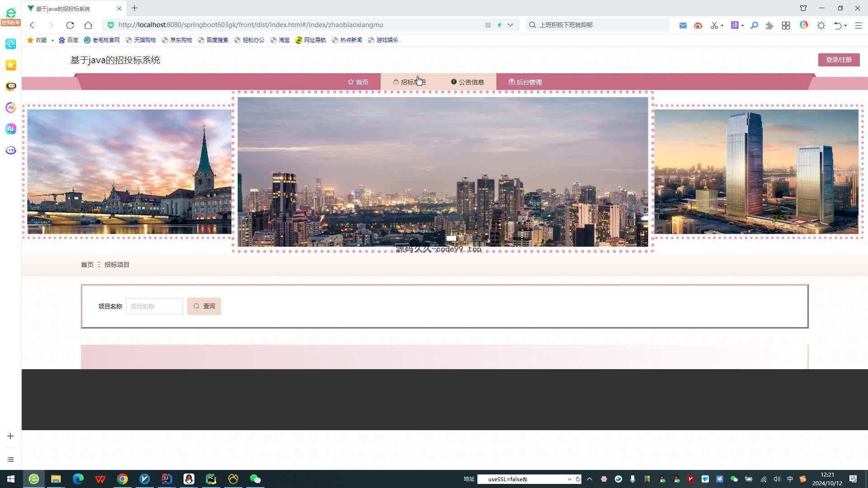
Task: Open IntelliJ IDEA from taskbar
Action: pyautogui.click(x=167, y=479)
